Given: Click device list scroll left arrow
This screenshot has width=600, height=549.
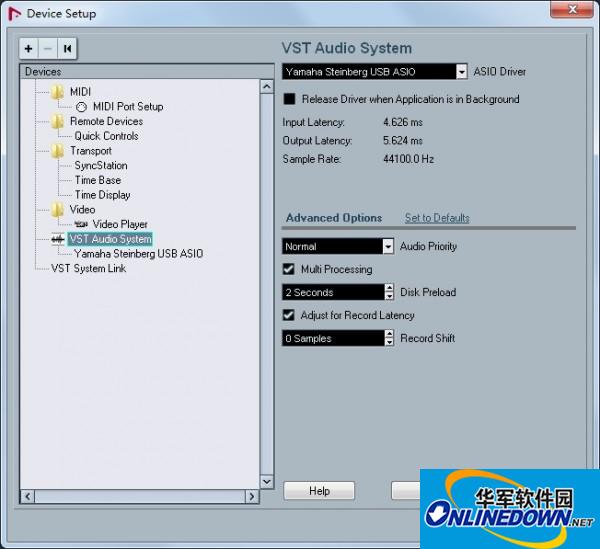Looking at the screenshot, I should (28, 497).
